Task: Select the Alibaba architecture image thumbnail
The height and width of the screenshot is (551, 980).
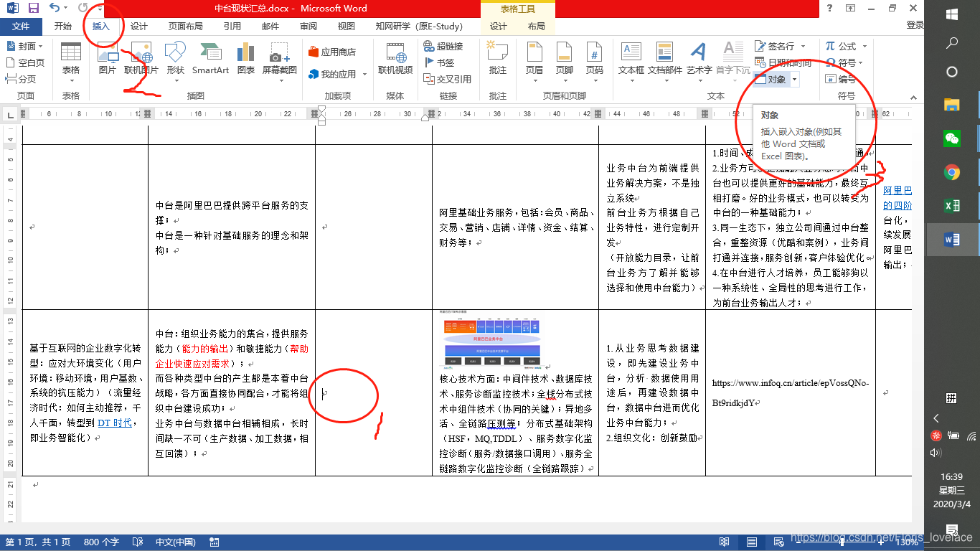Action: click(x=491, y=340)
